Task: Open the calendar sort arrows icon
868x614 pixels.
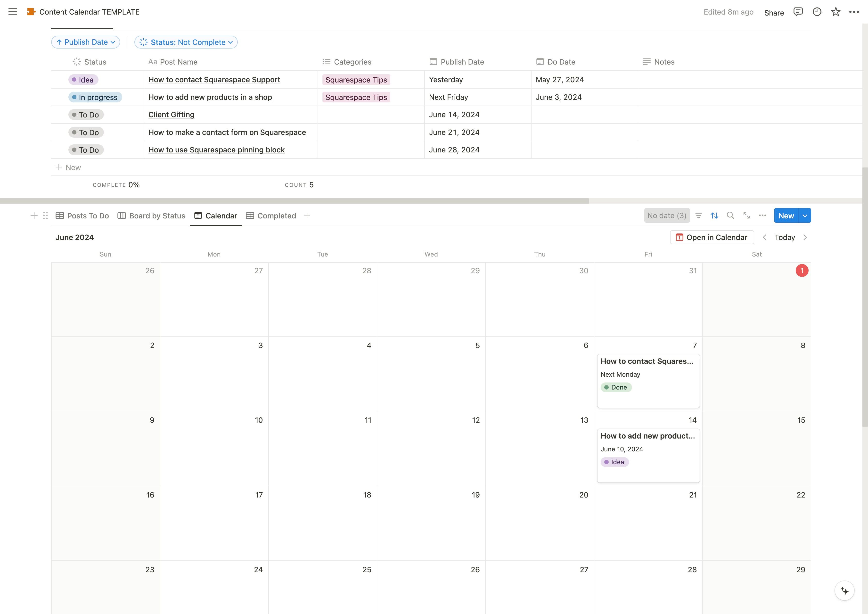Action: click(x=714, y=216)
